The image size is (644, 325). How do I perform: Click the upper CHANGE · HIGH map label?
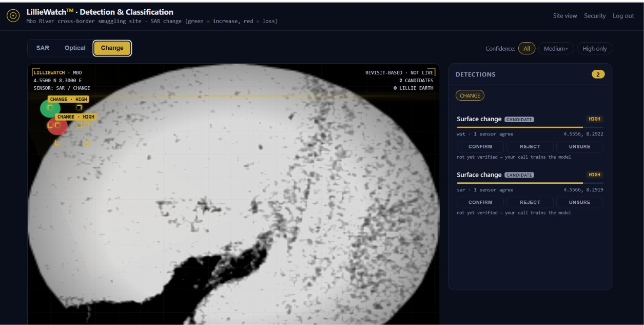(x=69, y=99)
